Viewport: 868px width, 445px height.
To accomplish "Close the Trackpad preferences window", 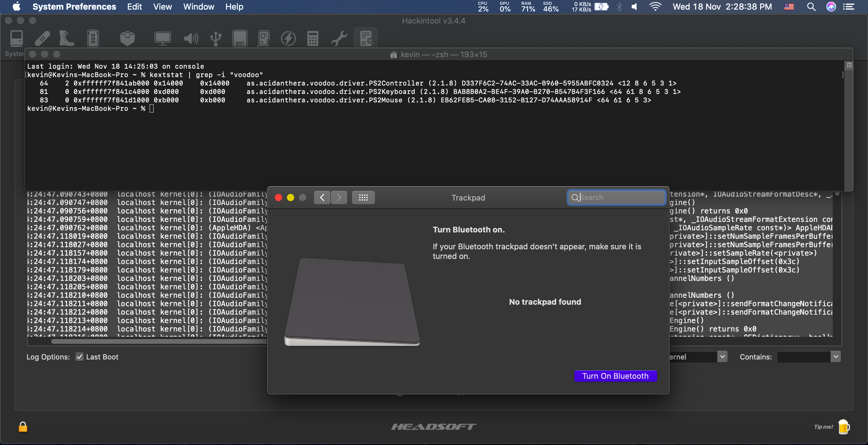I will (x=278, y=198).
